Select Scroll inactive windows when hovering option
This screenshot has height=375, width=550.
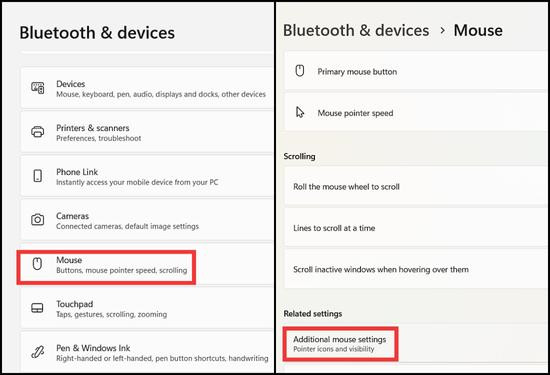(x=416, y=269)
